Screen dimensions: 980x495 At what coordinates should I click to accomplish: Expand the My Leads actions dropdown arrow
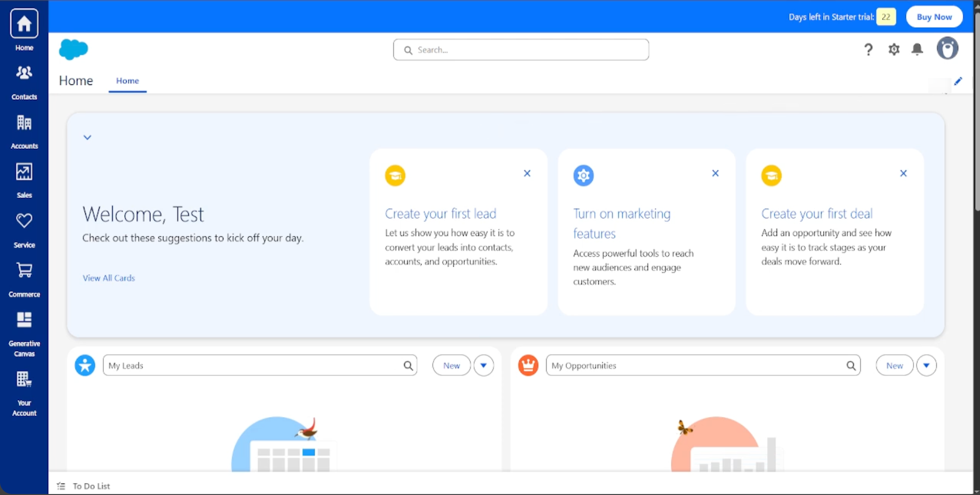[x=484, y=366]
